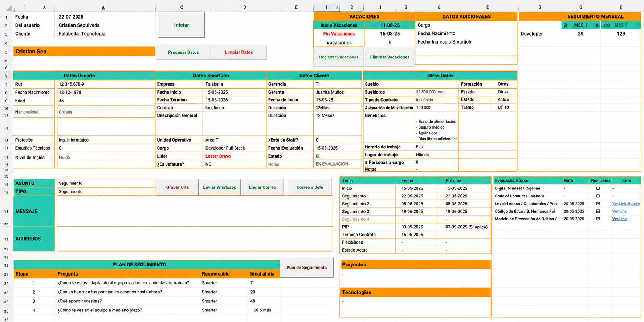
Task: Select row header 1
Action: pos(6,17)
